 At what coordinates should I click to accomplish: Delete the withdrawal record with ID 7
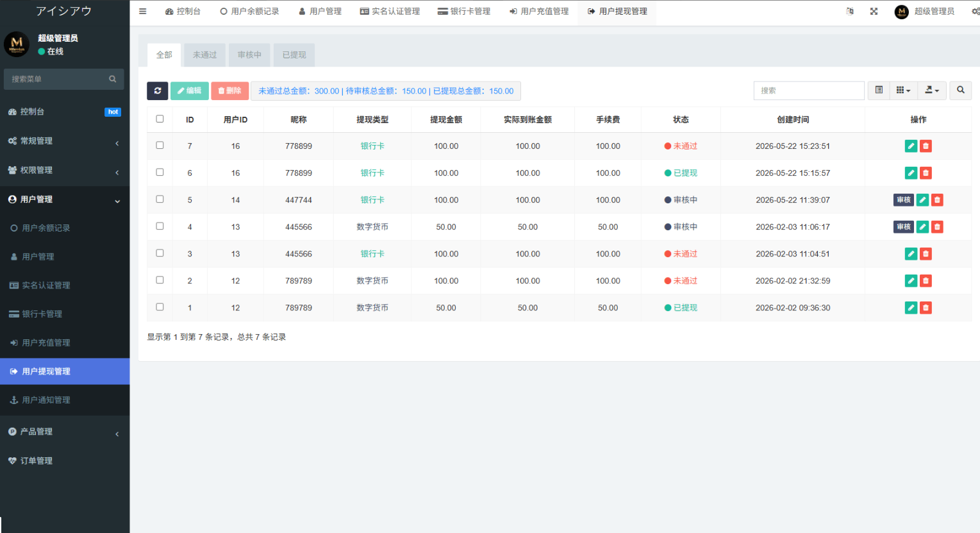(x=926, y=146)
